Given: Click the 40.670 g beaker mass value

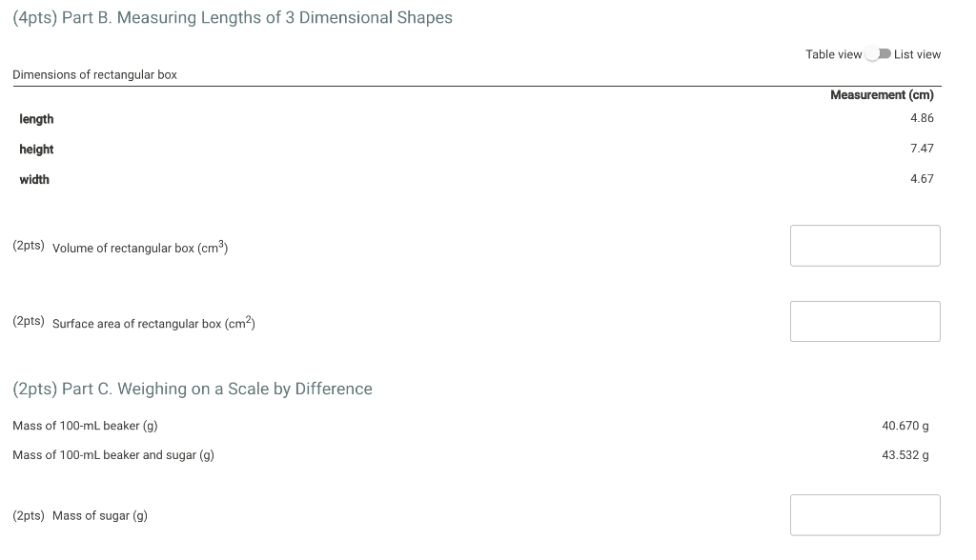Looking at the screenshot, I should point(905,425).
